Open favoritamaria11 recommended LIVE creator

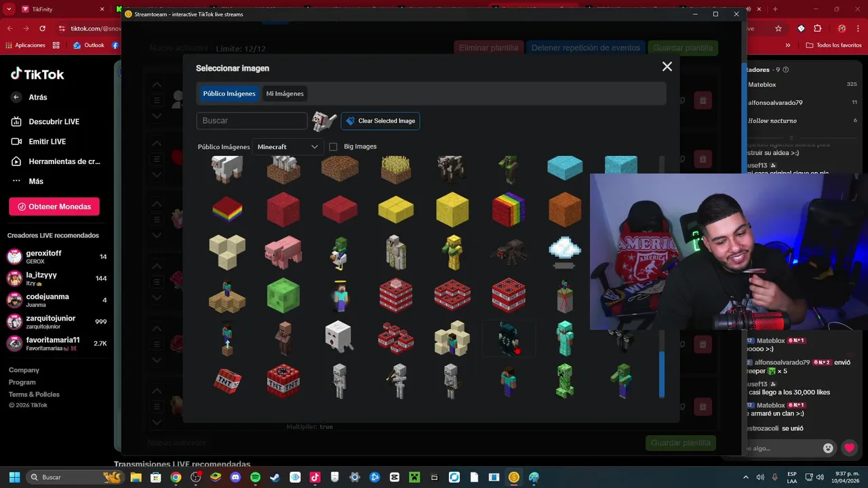[x=57, y=344]
